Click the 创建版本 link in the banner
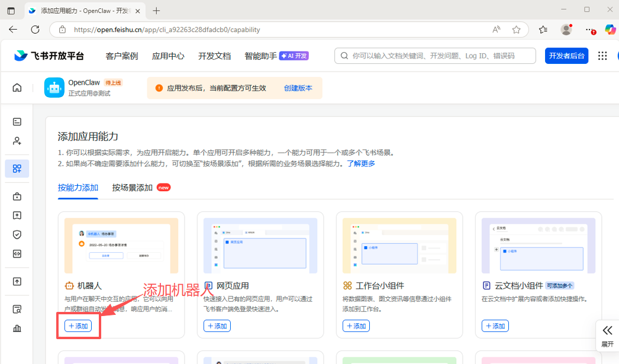The height and width of the screenshot is (364, 619). pyautogui.click(x=298, y=88)
